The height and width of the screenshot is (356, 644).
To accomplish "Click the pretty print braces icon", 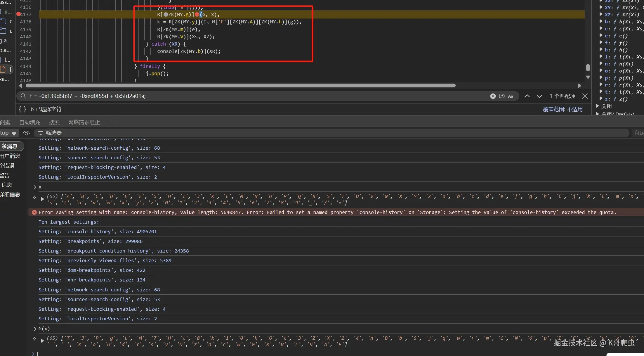I will pyautogui.click(x=22, y=109).
